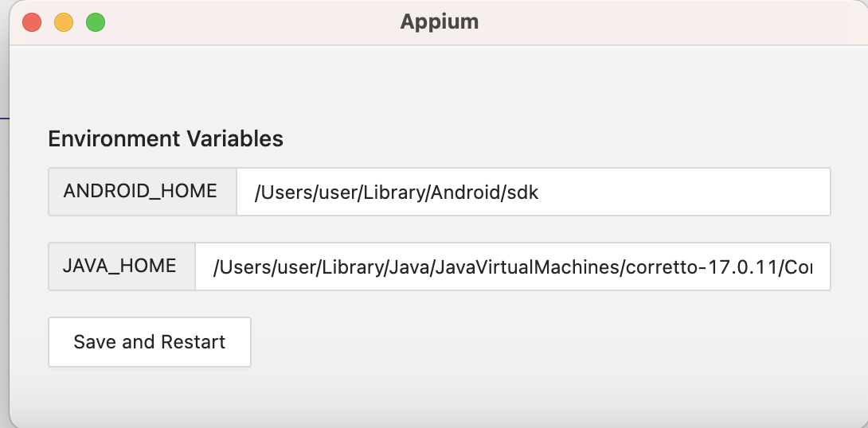Click the Save and Restart button
Viewport: 868px width, 428px height.
click(x=150, y=342)
